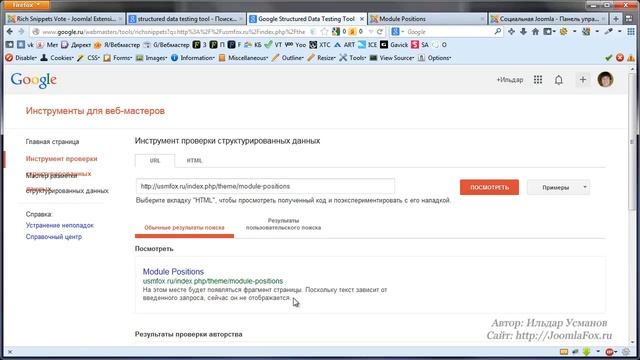The image size is (640, 360).
Task: Expand the CSS developer menu
Action: click(x=88, y=58)
